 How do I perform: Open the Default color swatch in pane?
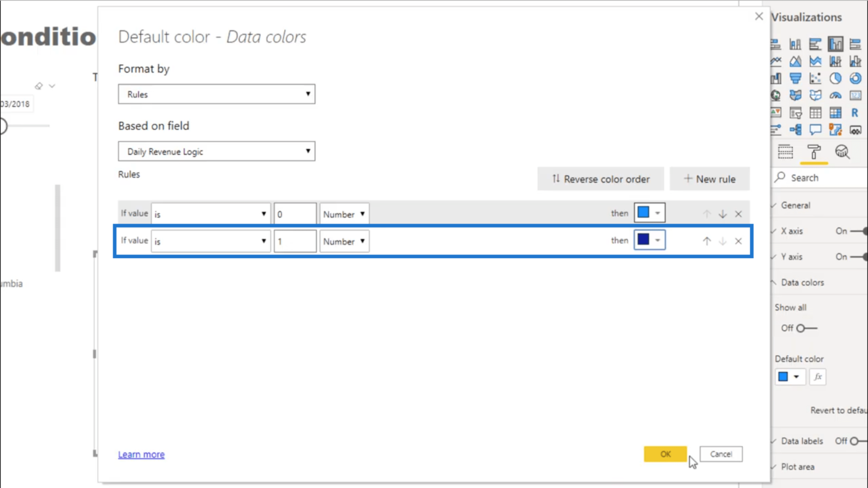tap(789, 377)
